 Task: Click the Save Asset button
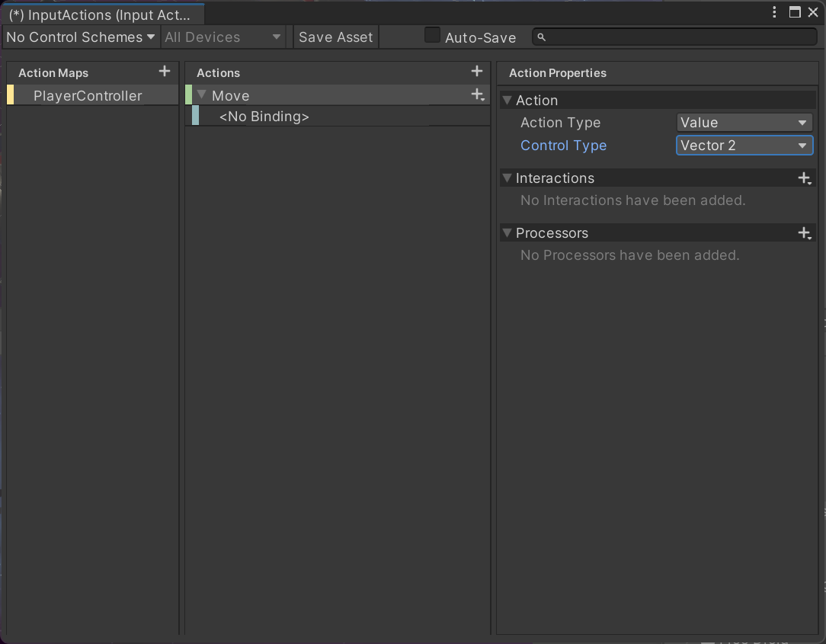tap(335, 37)
